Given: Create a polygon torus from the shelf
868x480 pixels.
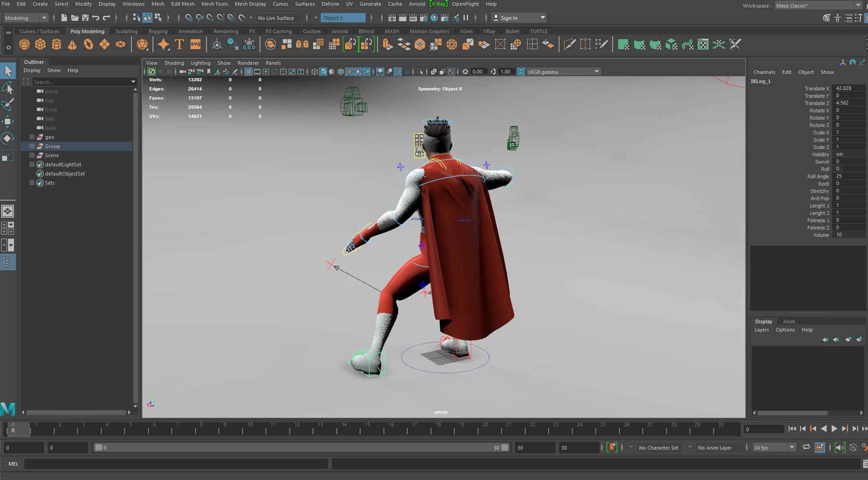Looking at the screenshot, I should point(89,45).
